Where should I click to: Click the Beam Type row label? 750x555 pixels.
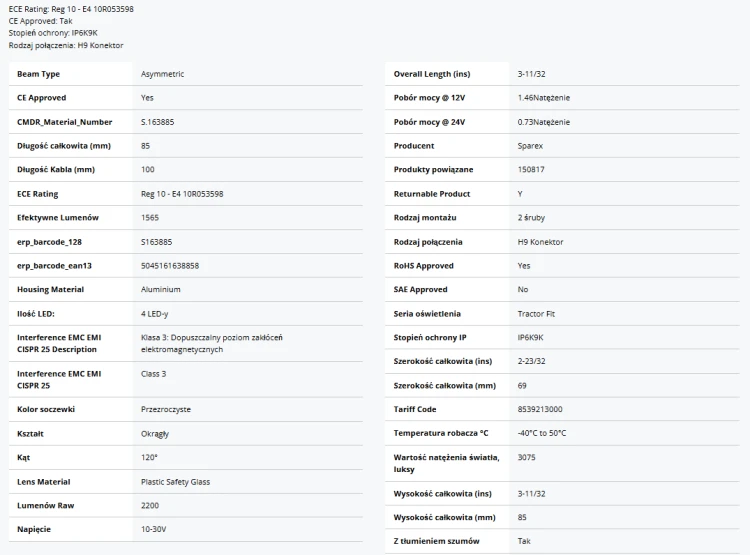(38, 74)
